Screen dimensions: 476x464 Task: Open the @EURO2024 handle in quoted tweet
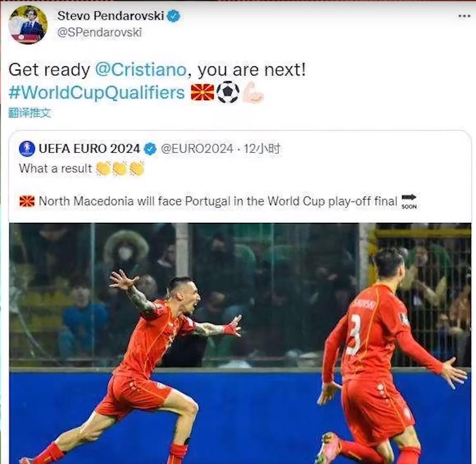[x=197, y=149]
